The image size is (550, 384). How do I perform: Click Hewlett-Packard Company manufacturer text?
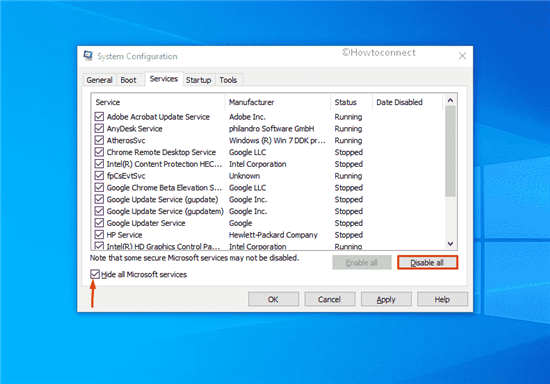(273, 235)
